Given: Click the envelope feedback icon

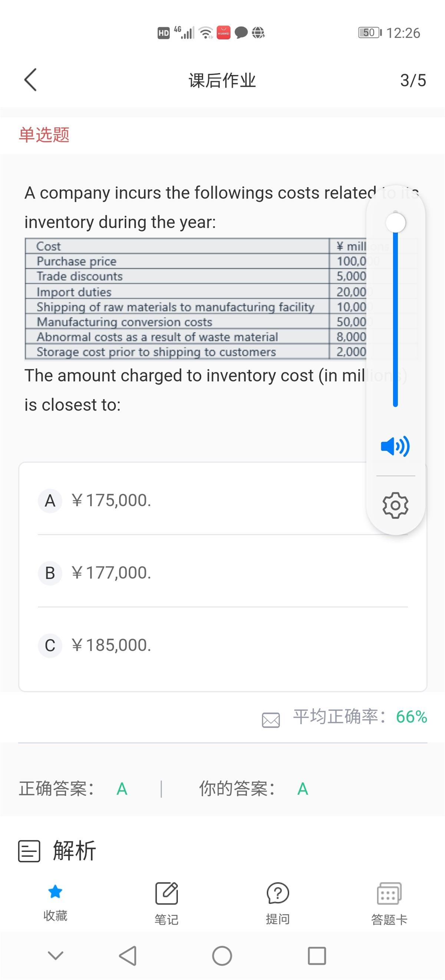Looking at the screenshot, I should point(271,720).
